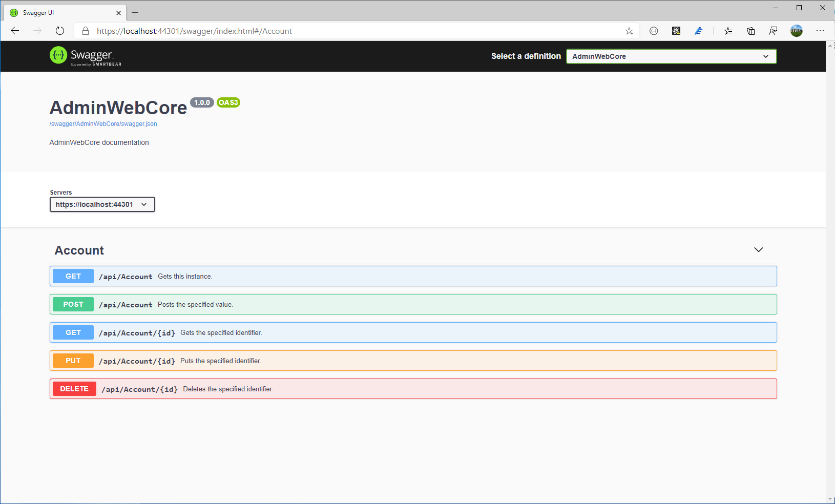The image size is (835, 504).
Task: Click the page scrollbar down arrow
Action: coord(830,499)
